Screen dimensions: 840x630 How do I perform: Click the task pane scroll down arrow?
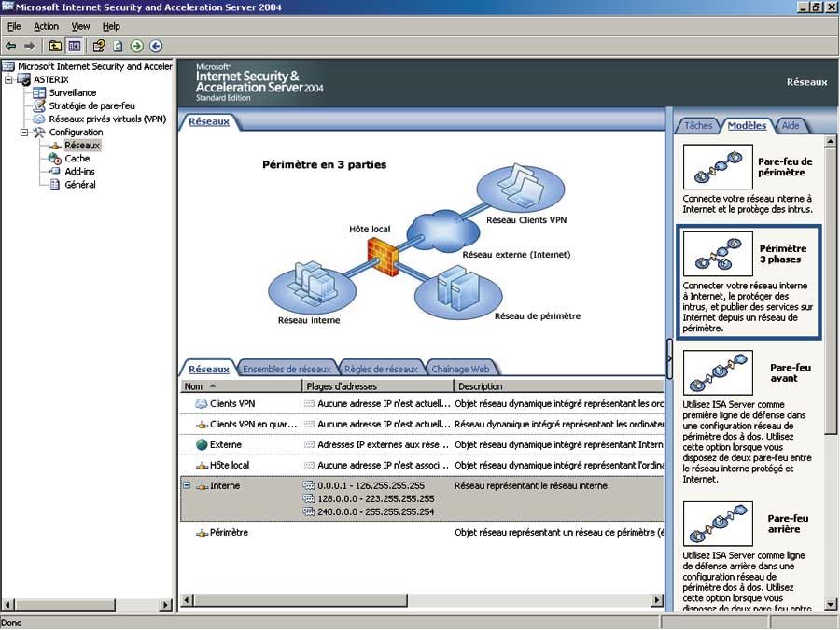(x=830, y=606)
